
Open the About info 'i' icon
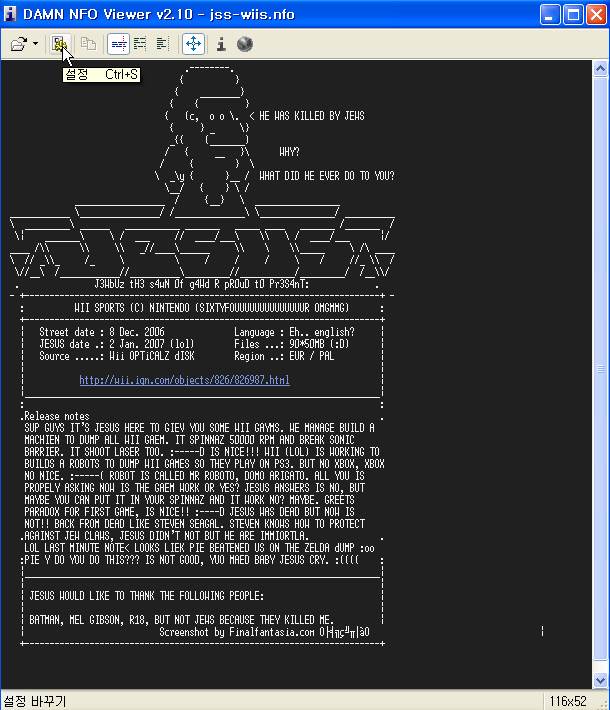[x=221, y=44]
